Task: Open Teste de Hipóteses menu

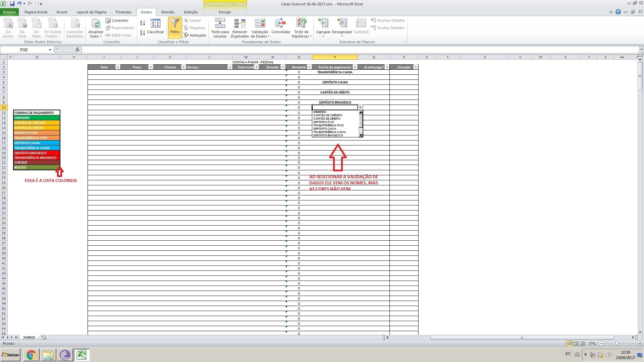Action: click(x=301, y=28)
